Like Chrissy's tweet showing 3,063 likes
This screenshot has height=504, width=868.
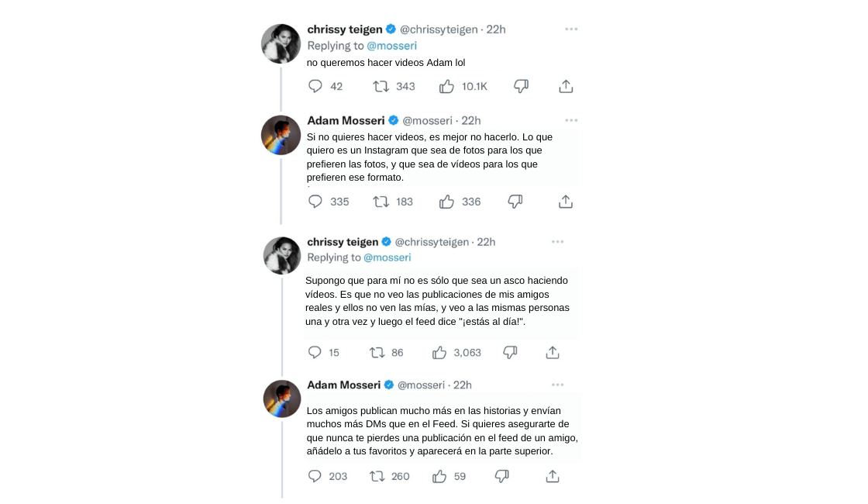coord(439,352)
